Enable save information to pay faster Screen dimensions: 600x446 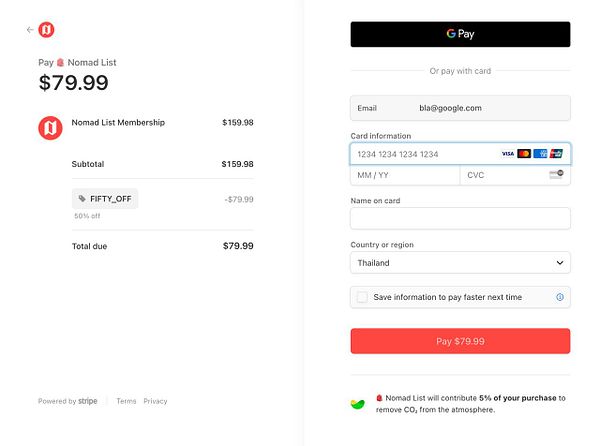click(x=362, y=297)
